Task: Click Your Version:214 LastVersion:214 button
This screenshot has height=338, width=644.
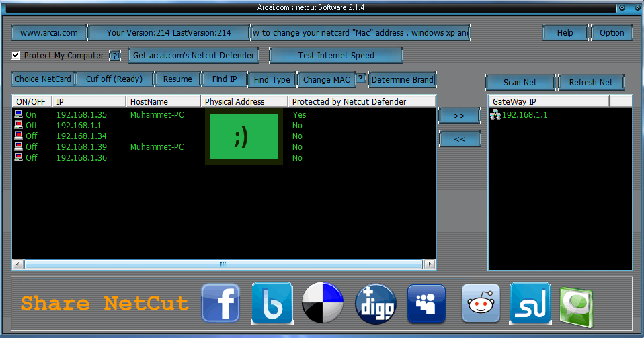Action: [x=169, y=33]
